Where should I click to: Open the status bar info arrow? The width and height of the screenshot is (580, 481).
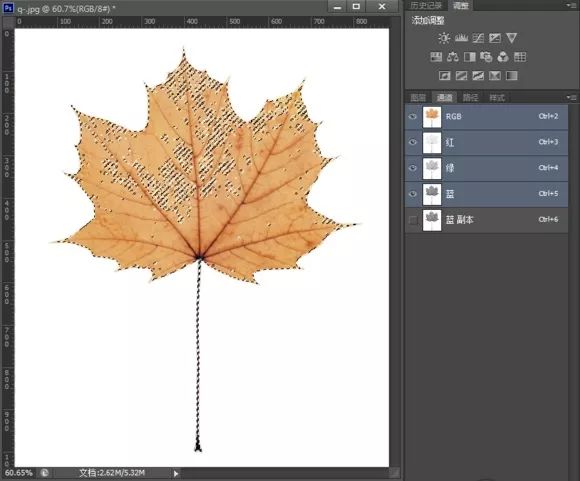tap(176, 473)
